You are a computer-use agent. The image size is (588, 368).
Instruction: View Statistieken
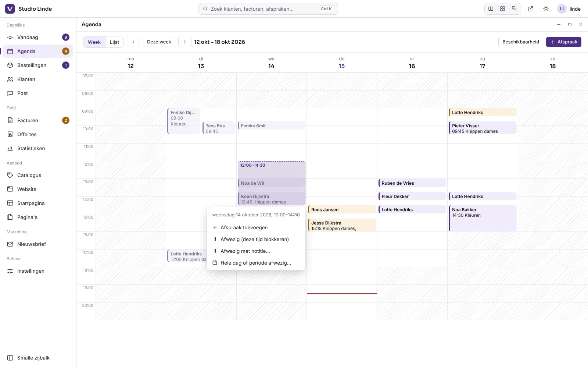tap(38, 148)
